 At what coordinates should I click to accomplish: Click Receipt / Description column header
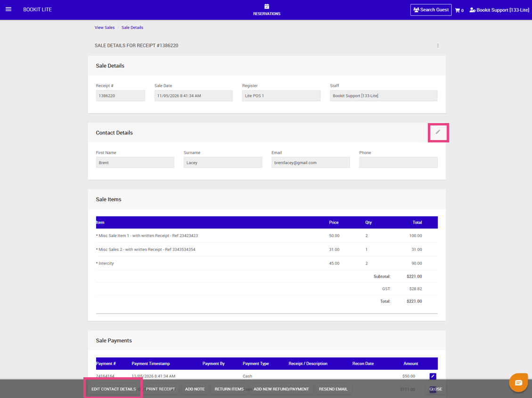click(308, 364)
